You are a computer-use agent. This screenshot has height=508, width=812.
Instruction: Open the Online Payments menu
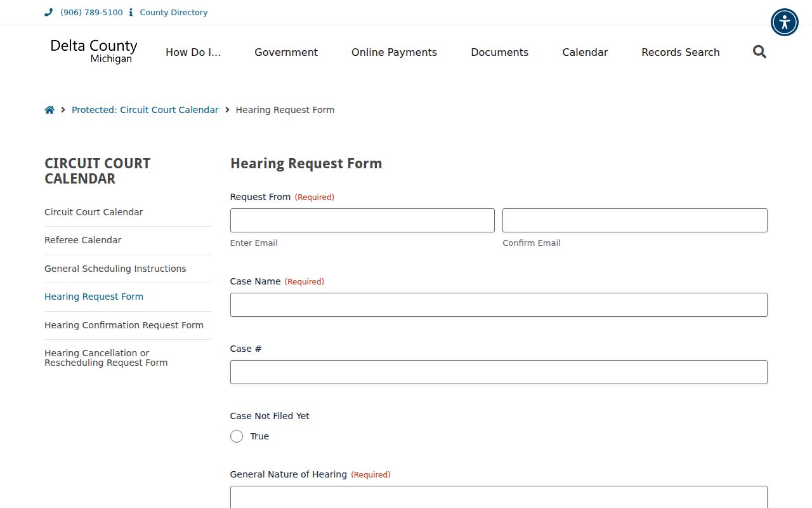[394, 52]
